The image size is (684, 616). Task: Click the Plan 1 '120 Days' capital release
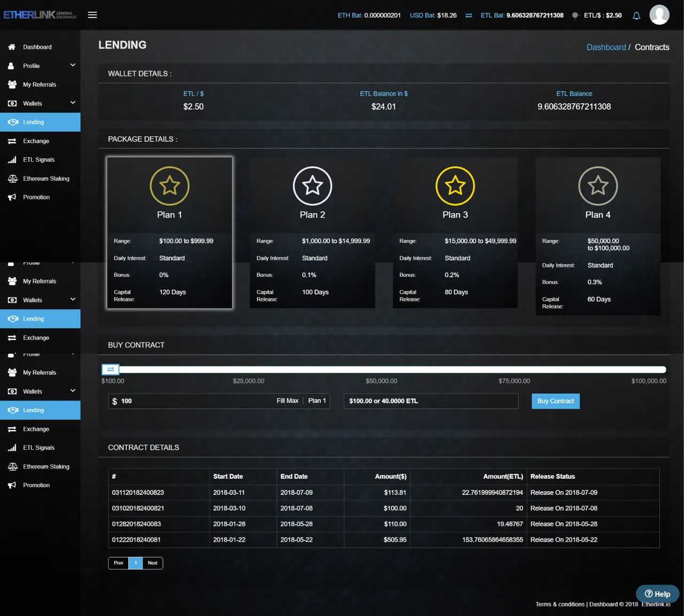173,292
